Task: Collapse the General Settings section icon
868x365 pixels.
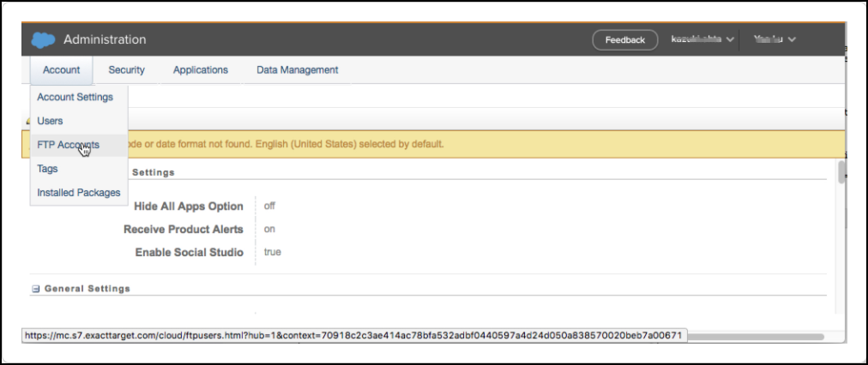Action: pyautogui.click(x=36, y=290)
